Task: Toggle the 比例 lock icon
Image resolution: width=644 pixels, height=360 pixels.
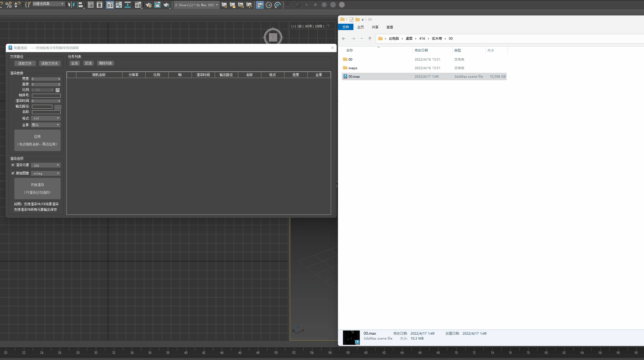Action: click(x=58, y=90)
